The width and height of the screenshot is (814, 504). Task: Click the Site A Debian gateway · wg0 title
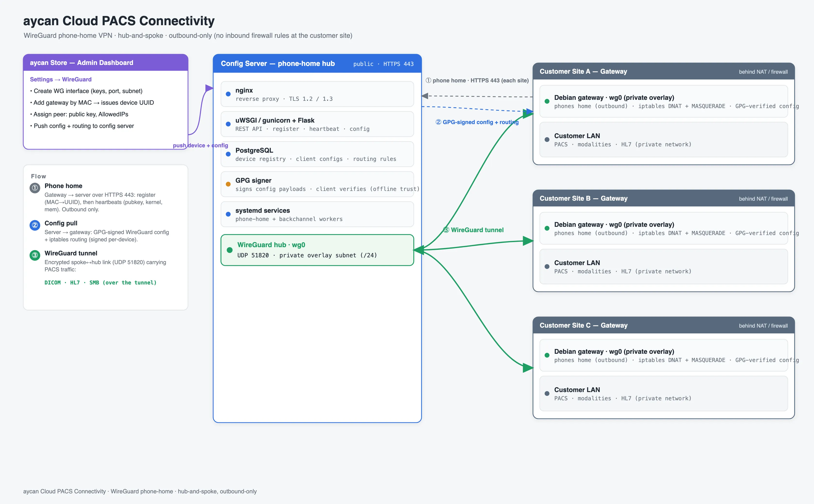[614, 98]
